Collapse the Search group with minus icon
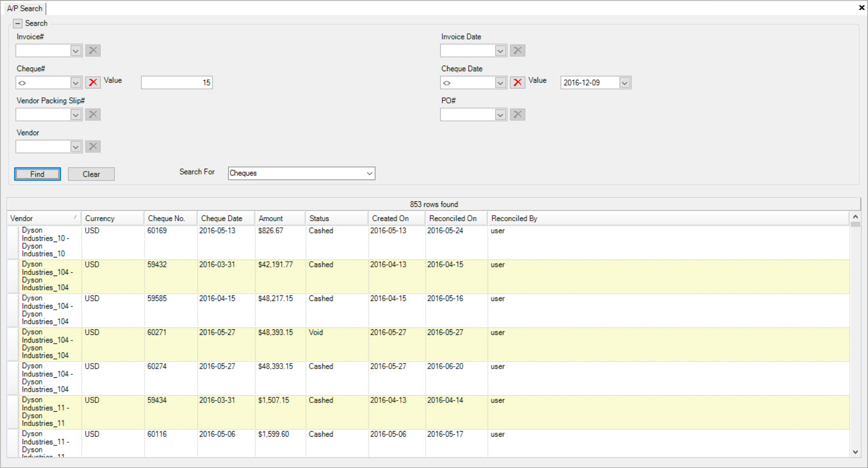 click(18, 24)
